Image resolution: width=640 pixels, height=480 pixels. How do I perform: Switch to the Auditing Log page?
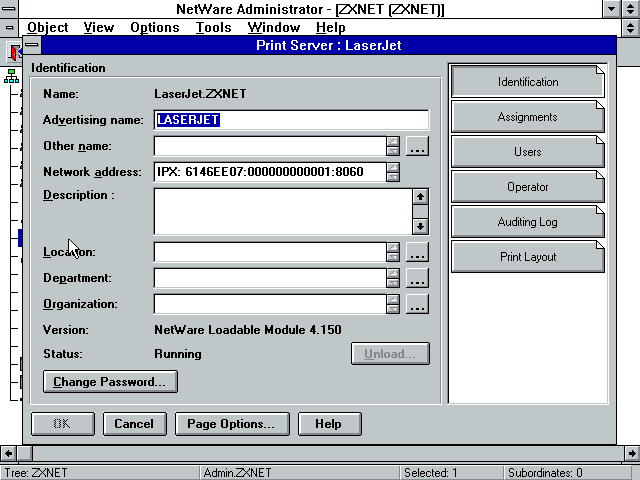tap(527, 222)
